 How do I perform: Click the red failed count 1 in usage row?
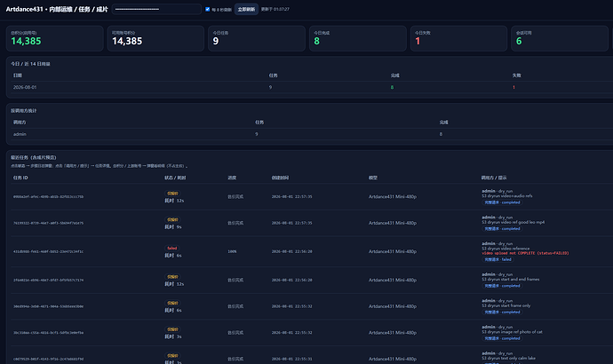click(x=513, y=87)
